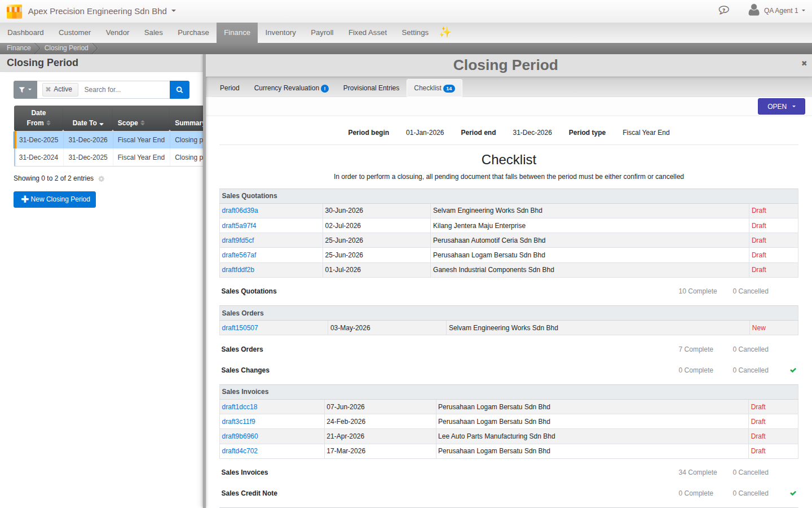Click the 34 Complete sales invoices count
The height and width of the screenshot is (508, 812).
(x=698, y=472)
